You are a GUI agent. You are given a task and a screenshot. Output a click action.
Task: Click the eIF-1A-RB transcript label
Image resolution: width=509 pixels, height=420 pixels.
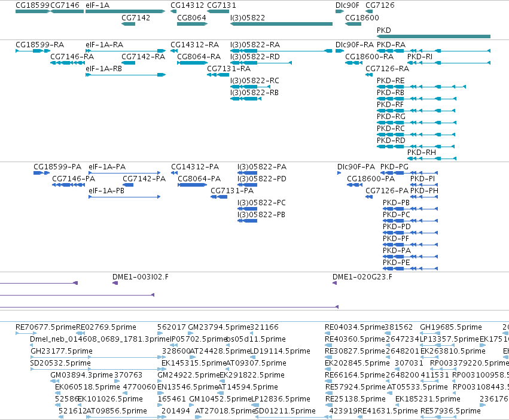(x=104, y=69)
